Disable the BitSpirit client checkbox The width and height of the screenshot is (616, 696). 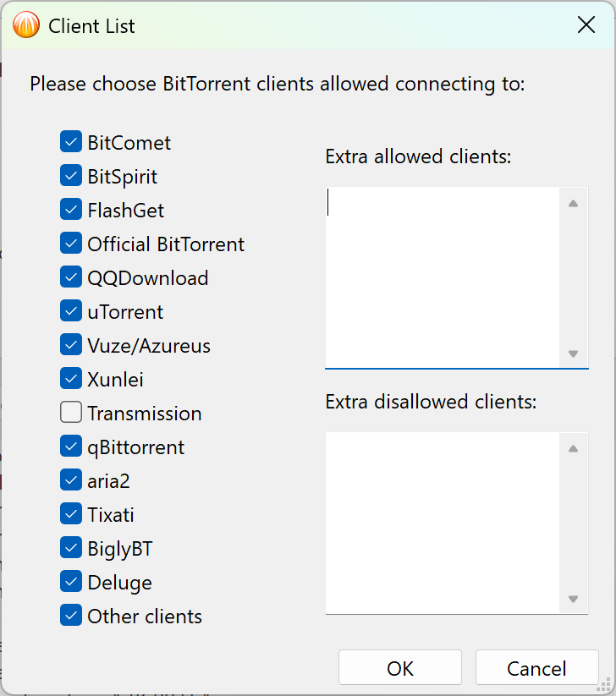(71, 176)
